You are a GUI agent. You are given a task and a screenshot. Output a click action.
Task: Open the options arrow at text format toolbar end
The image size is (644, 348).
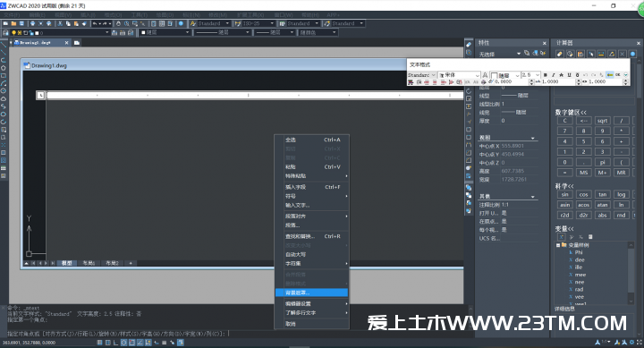click(625, 75)
